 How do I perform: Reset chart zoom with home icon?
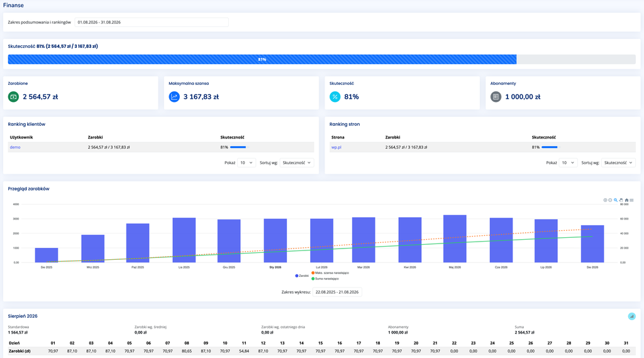[x=626, y=200]
